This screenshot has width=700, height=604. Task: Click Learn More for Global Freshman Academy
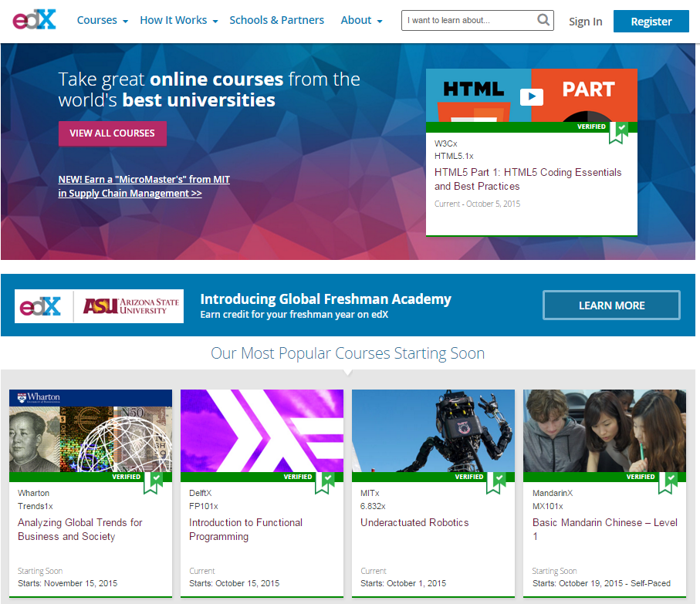611,305
